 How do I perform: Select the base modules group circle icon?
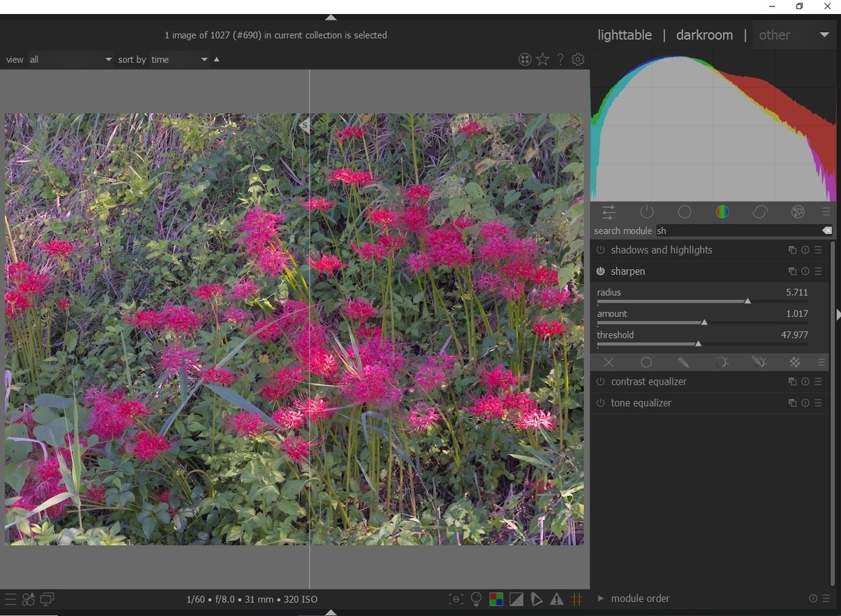(x=685, y=212)
